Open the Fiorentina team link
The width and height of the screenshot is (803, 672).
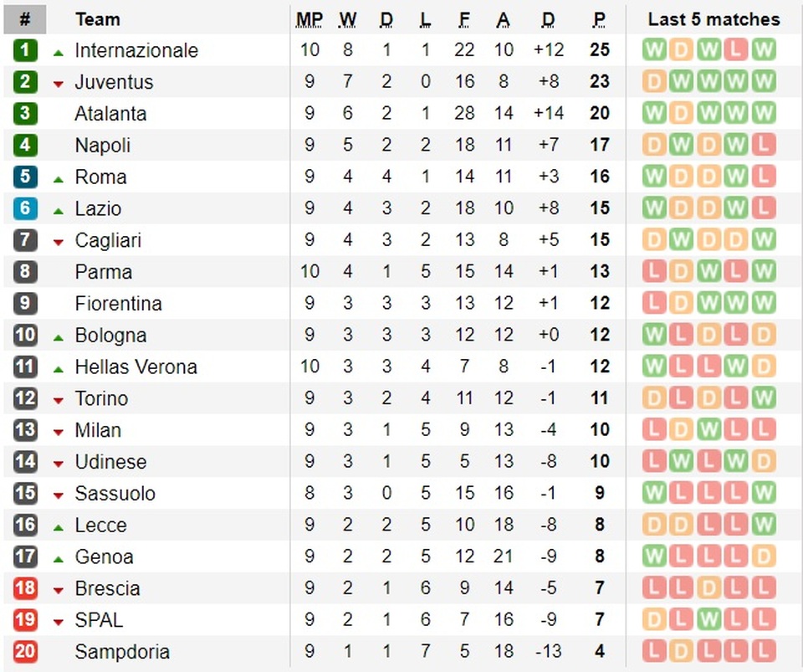click(x=118, y=304)
